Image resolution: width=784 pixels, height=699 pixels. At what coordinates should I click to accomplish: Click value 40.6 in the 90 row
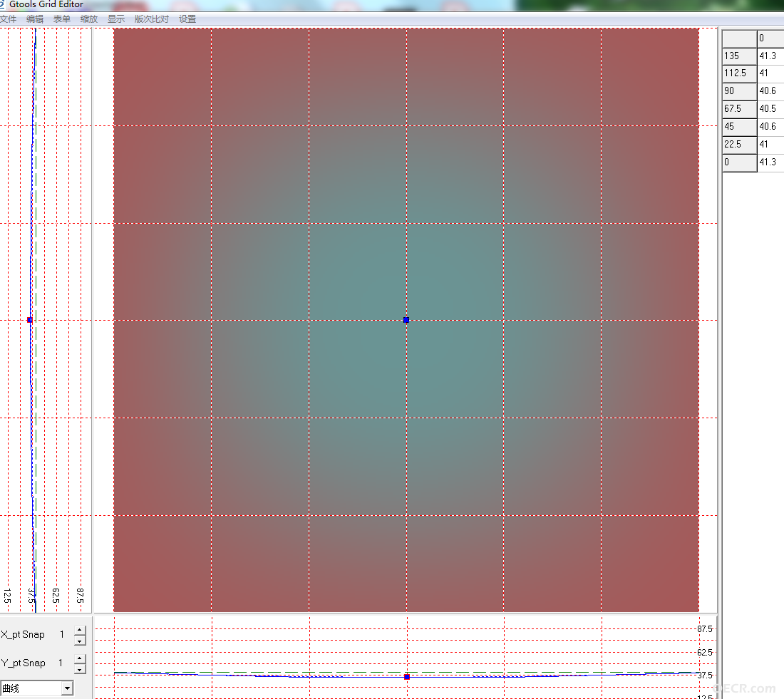[x=770, y=91]
